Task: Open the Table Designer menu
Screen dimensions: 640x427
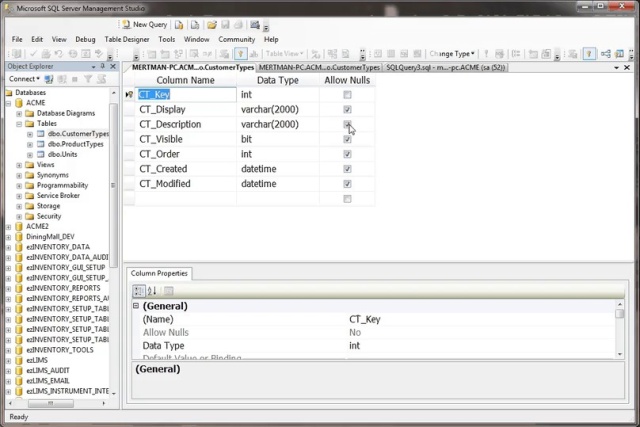Action: point(127,39)
